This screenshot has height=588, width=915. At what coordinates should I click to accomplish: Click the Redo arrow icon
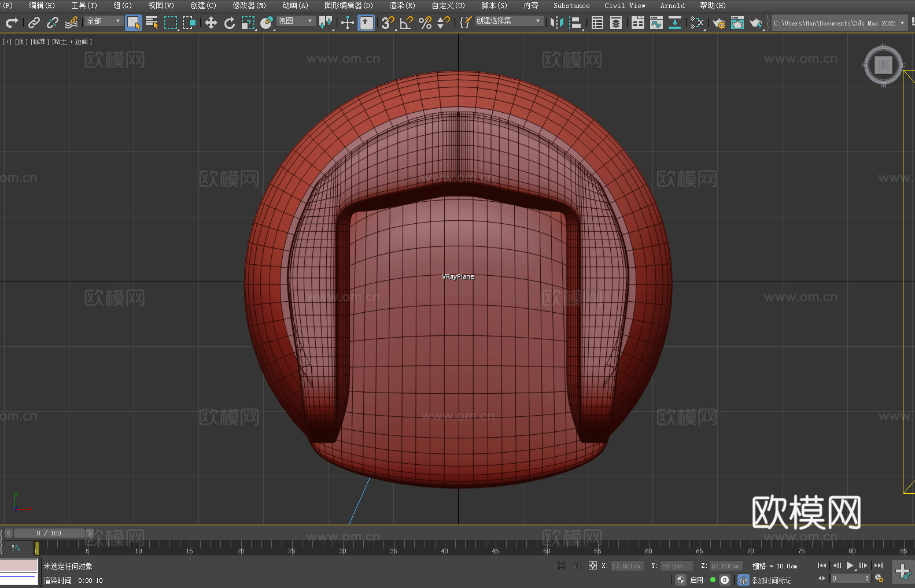tap(12, 23)
